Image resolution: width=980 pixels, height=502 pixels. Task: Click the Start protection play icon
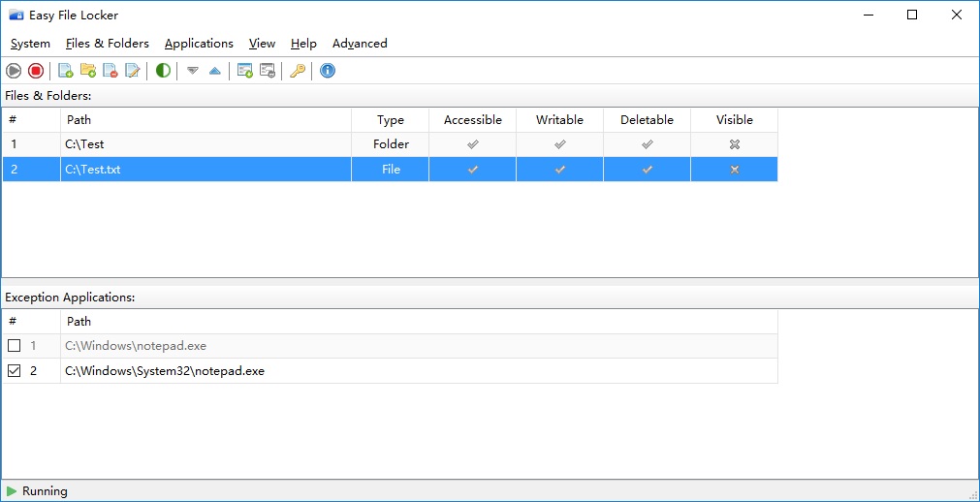[14, 71]
